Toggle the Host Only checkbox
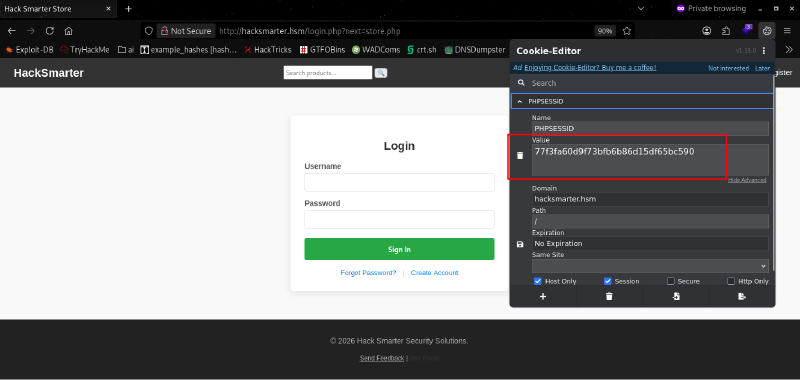The image size is (800, 380). click(x=538, y=281)
